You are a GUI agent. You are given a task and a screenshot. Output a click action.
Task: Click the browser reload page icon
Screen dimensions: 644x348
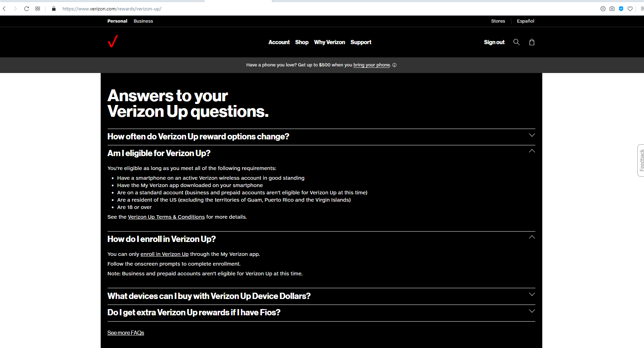coord(26,9)
